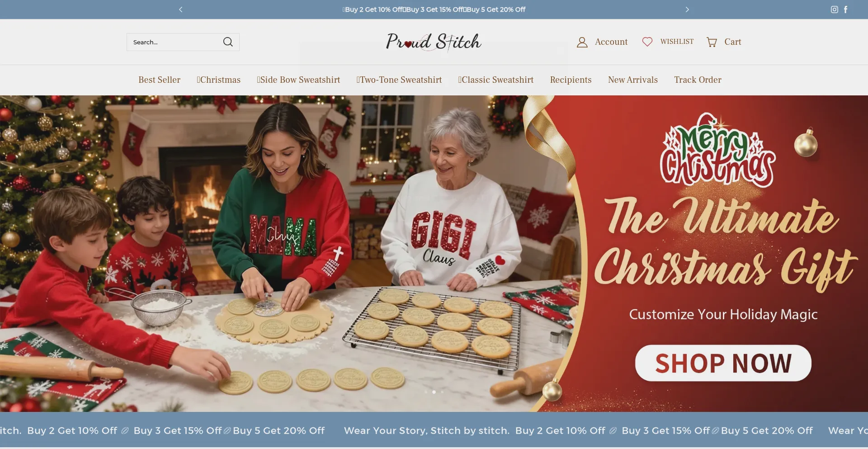Select the first carousel slide dot

pos(426,392)
